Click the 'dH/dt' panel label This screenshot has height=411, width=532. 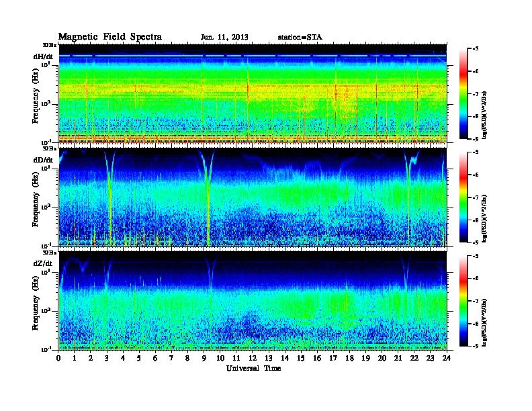coord(43,57)
